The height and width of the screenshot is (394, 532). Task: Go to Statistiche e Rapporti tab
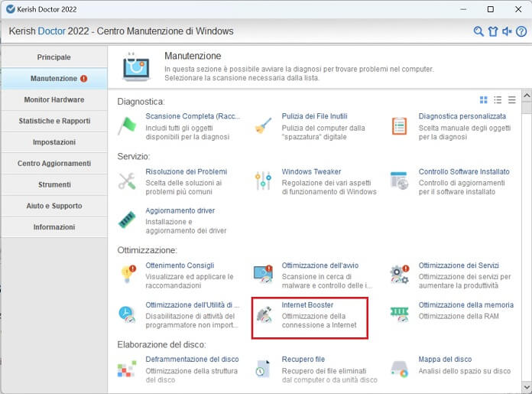[54, 121]
